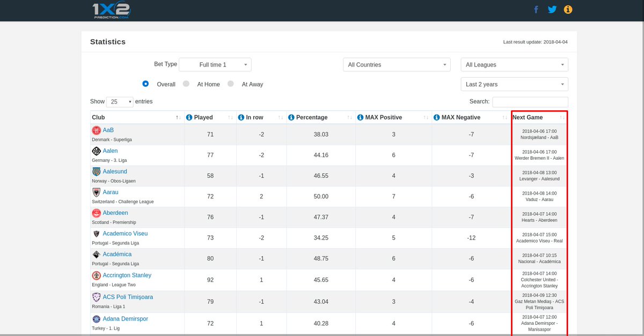The image size is (644, 336).
Task: Click the info icon beside MAX Negative
Action: (x=437, y=117)
